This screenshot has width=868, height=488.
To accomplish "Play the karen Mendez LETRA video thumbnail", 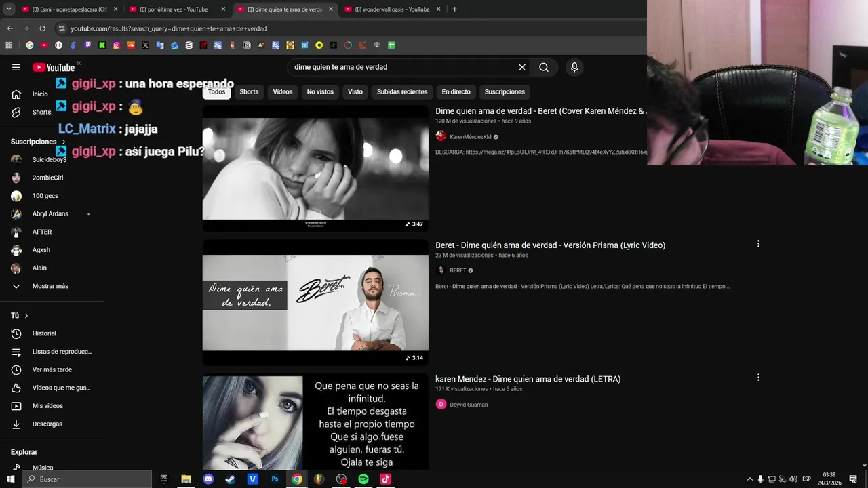I will point(315,422).
